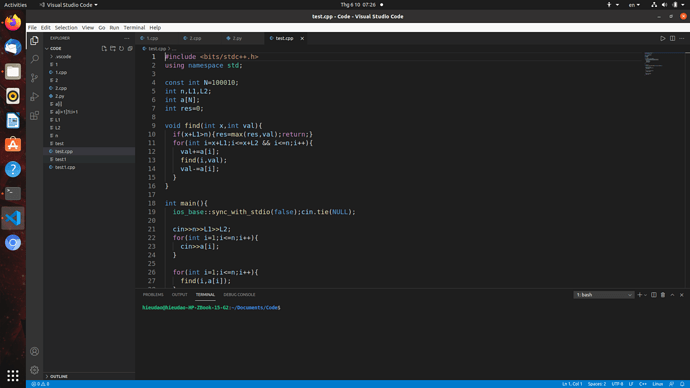Open the en keyboard layout dropdown
Screen dimensions: 690x388
coord(634,5)
